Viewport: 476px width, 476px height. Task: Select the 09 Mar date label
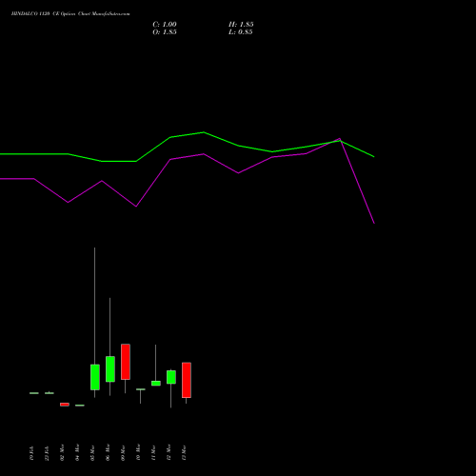[123, 452]
